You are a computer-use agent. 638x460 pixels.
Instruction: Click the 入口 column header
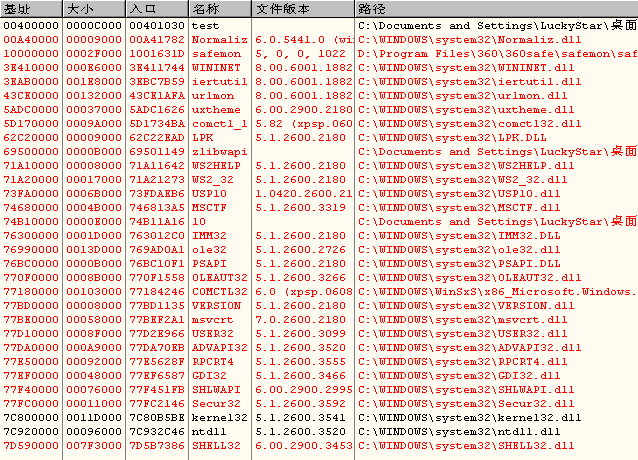[x=157, y=9]
